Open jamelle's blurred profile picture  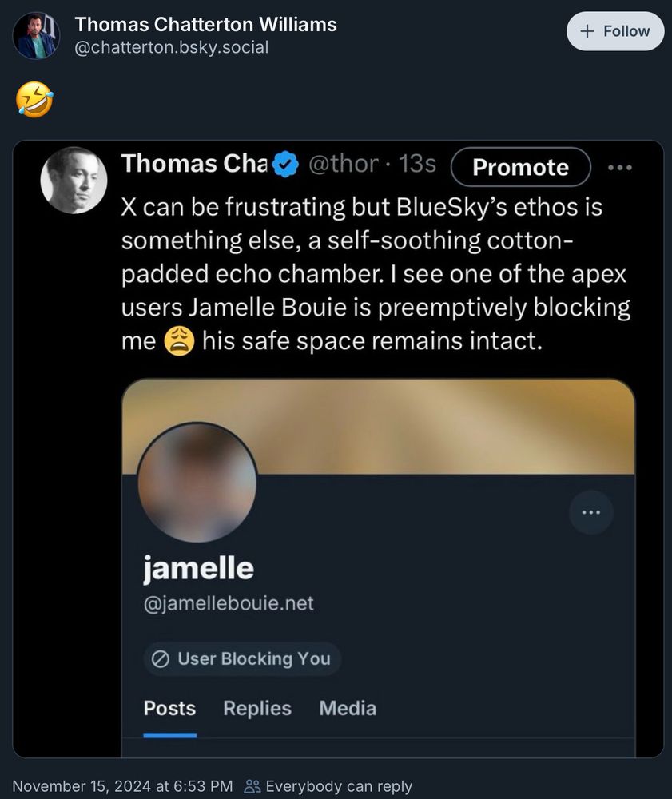click(x=197, y=483)
